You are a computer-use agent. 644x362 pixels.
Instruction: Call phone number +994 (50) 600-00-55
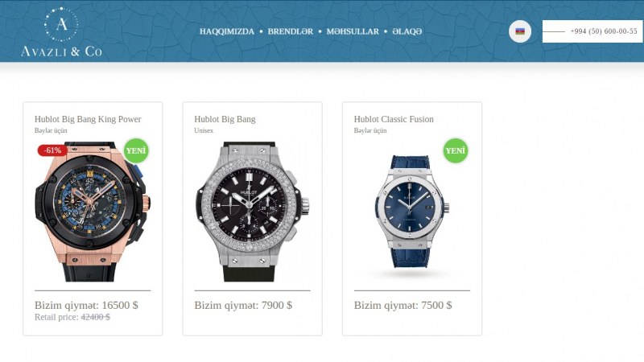(604, 31)
